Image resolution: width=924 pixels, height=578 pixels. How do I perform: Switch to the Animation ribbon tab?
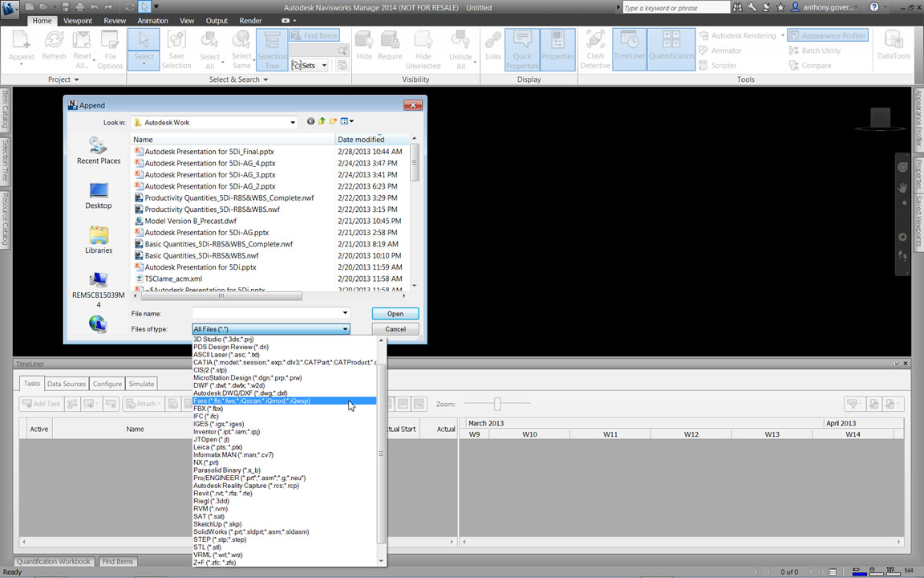pos(152,21)
